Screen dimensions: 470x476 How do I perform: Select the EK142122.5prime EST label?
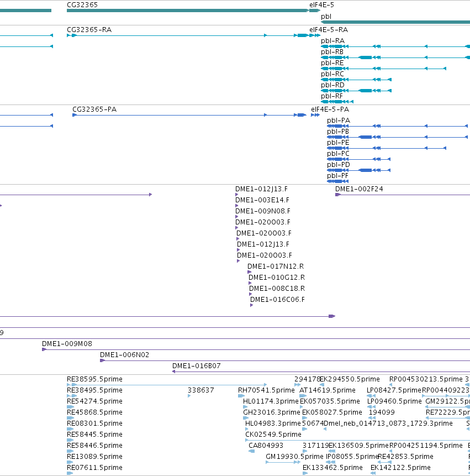coord(400,468)
